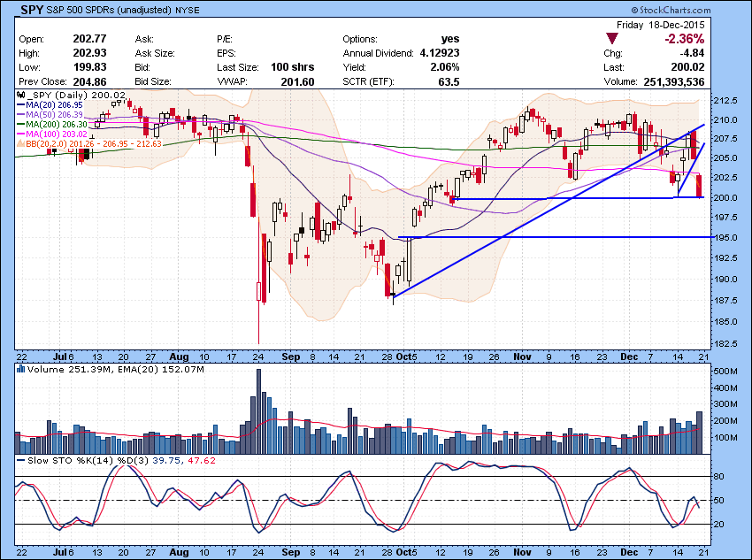Click the Open value 202.77
This screenshot has width=752, height=560.
[x=89, y=39]
